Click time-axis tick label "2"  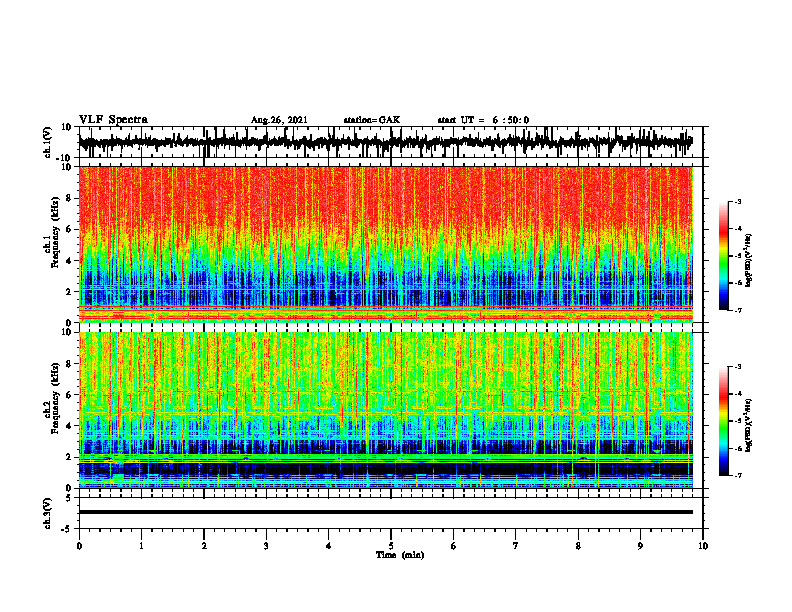[204, 546]
